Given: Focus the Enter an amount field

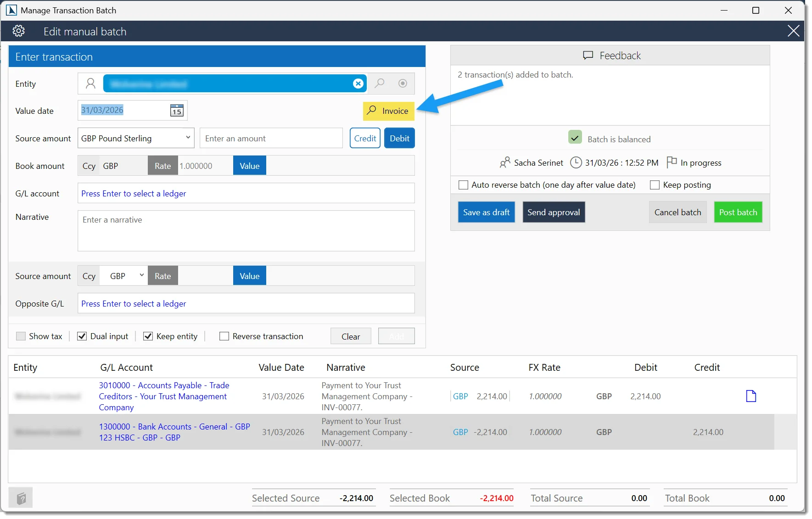Looking at the screenshot, I should click(x=271, y=138).
